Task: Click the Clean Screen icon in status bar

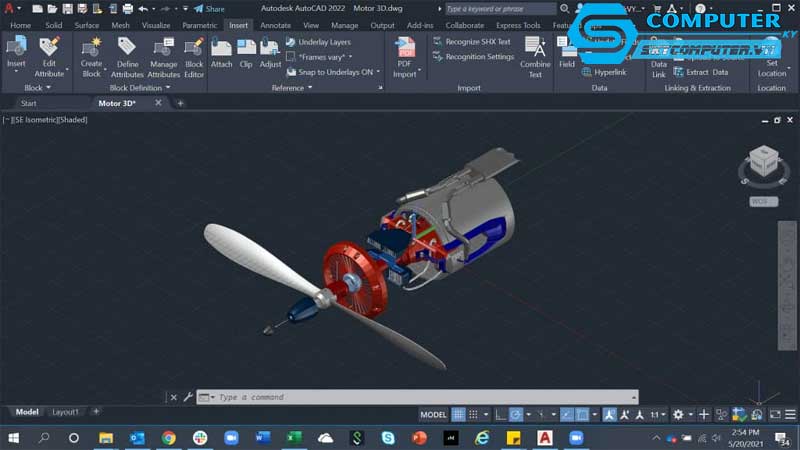Action: (x=774, y=415)
